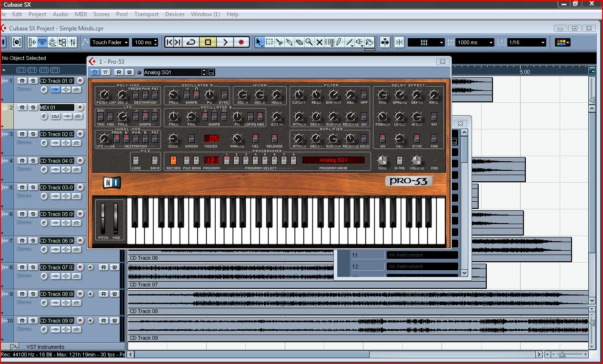
Task: Toggle Autoscroll in the toolbar
Action: [x=385, y=42]
